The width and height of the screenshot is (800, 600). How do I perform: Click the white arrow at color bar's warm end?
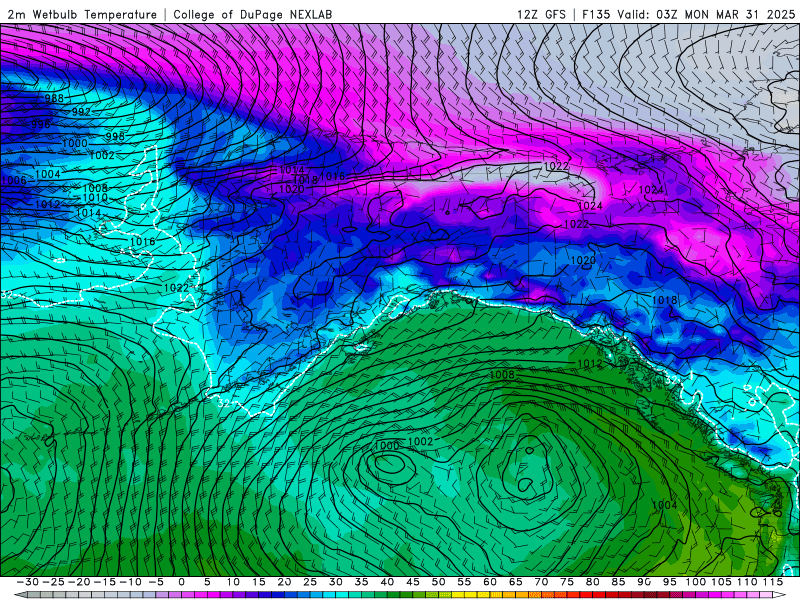tap(779, 595)
